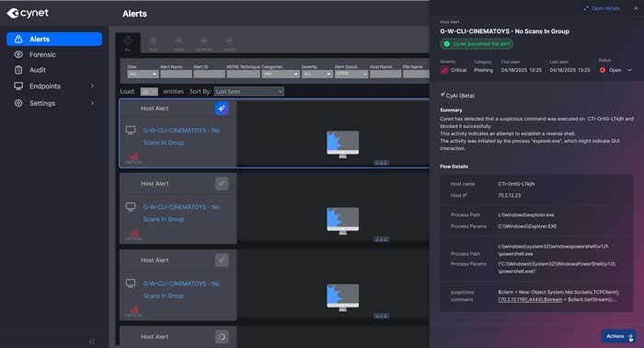
Task: Click the CyAI icon on third alert card
Action: pos(222,260)
